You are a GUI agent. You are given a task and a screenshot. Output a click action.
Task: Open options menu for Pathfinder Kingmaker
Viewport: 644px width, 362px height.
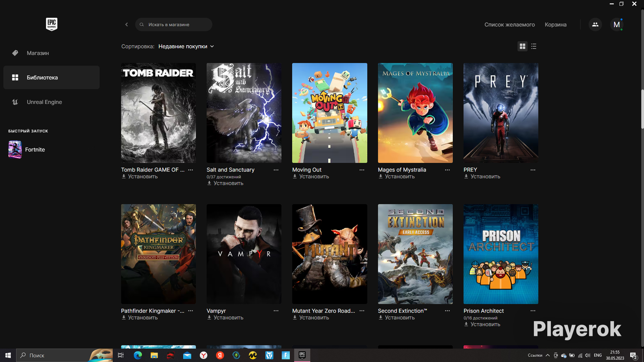pos(191,311)
